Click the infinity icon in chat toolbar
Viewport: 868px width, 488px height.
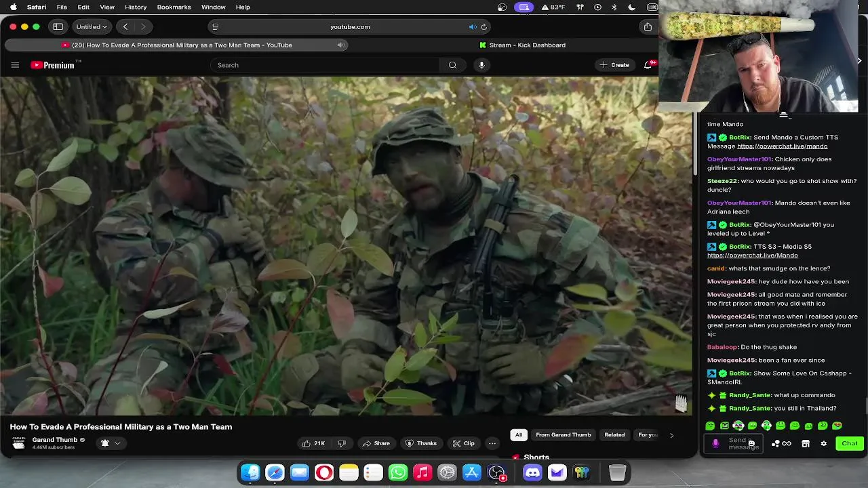point(787,443)
